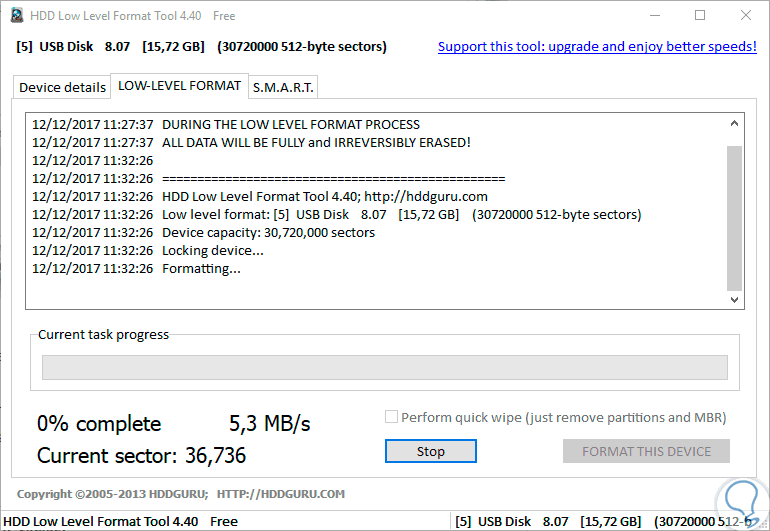Switch to the Device details tab

(62, 87)
